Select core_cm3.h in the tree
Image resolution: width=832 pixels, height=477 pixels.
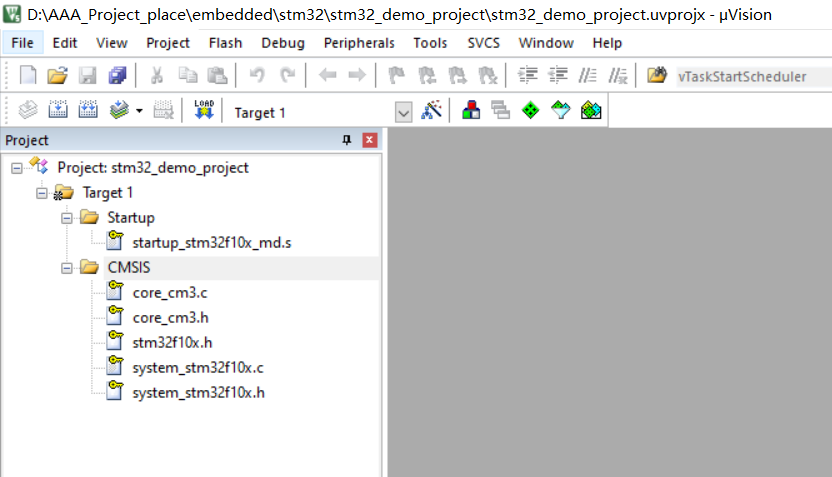click(x=170, y=317)
